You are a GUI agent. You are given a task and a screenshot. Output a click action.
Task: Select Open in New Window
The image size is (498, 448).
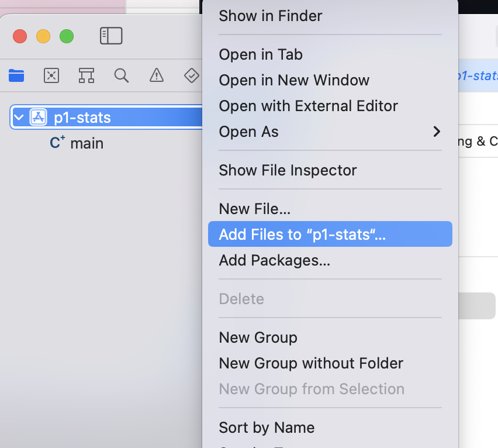pos(294,80)
